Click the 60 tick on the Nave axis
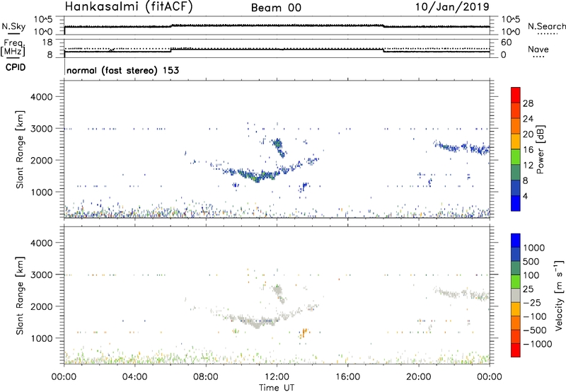The width and height of the screenshot is (566, 392). (506, 42)
